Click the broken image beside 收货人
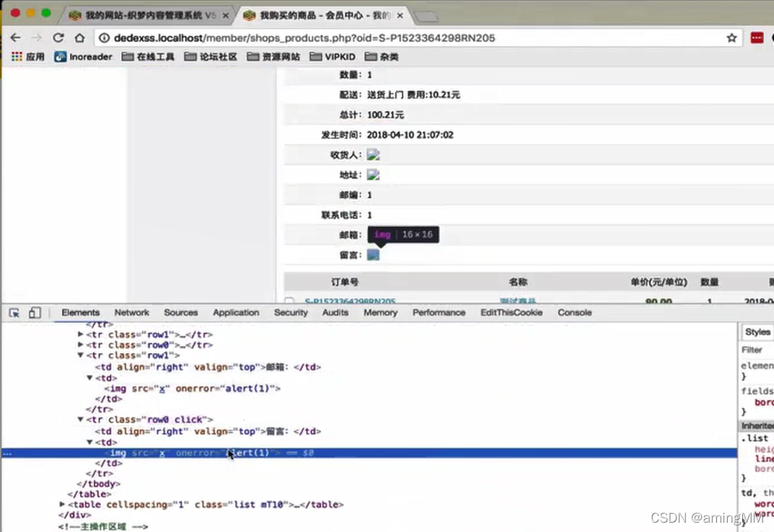Viewport: 774px width, 532px height. (373, 155)
